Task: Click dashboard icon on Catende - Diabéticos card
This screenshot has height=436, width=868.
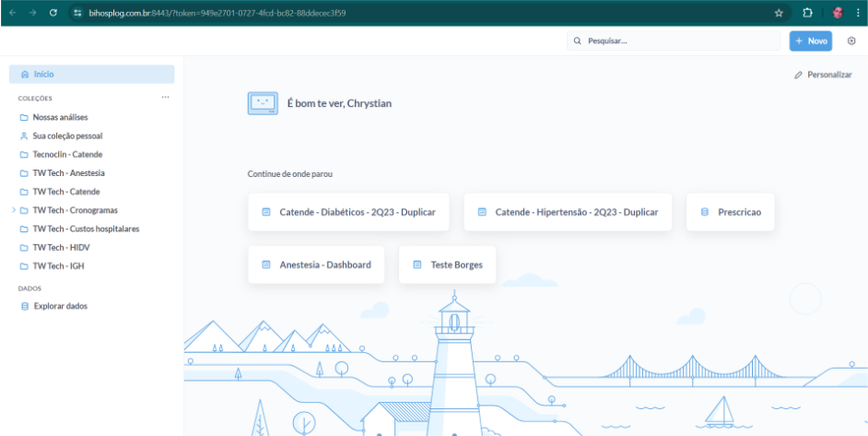Action: point(265,212)
